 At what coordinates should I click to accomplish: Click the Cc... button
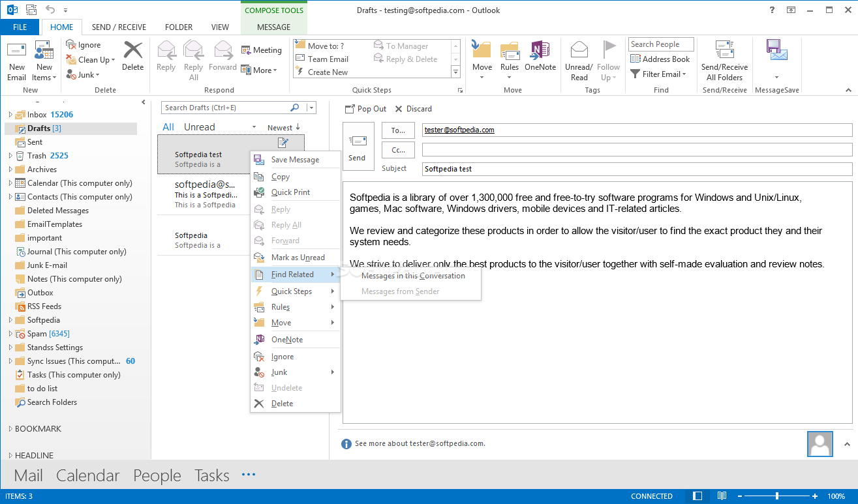(398, 150)
